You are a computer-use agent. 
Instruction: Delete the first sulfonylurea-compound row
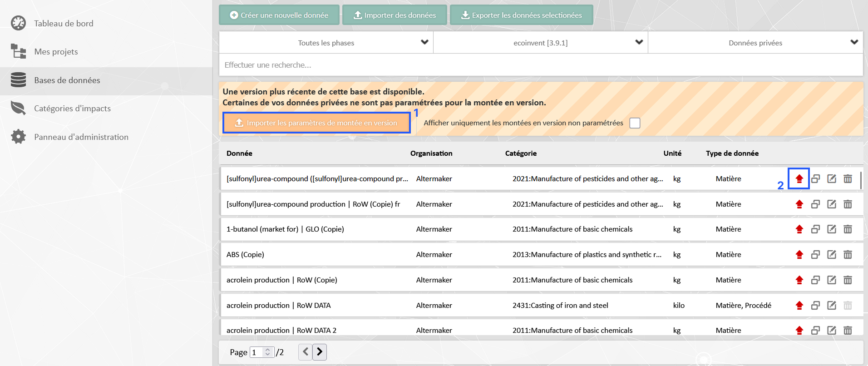(848, 178)
